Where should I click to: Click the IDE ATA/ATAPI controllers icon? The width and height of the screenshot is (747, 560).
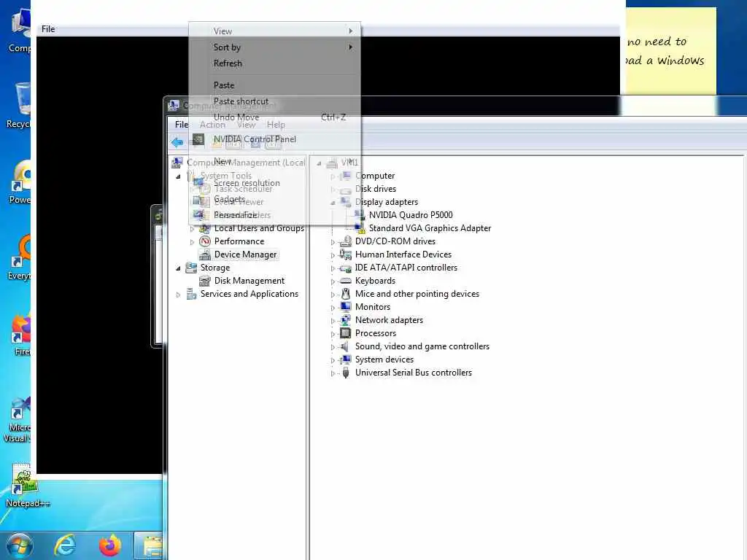tap(345, 268)
